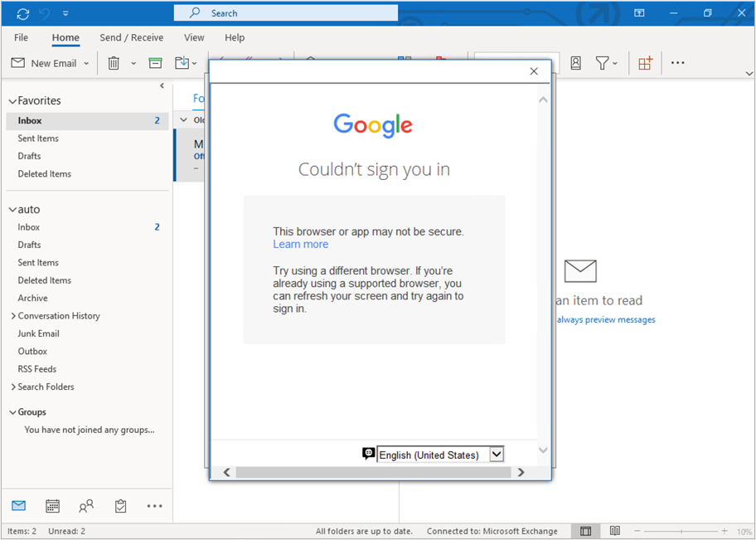This screenshot has width=756, height=540.
Task: Open the Address Book icon
Action: [575, 63]
